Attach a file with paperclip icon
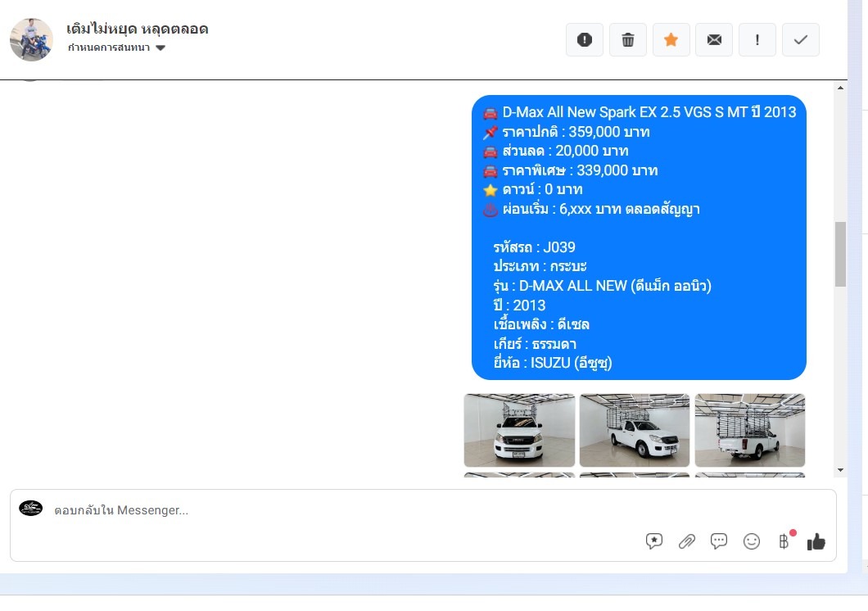The height and width of the screenshot is (611, 868). click(x=686, y=541)
